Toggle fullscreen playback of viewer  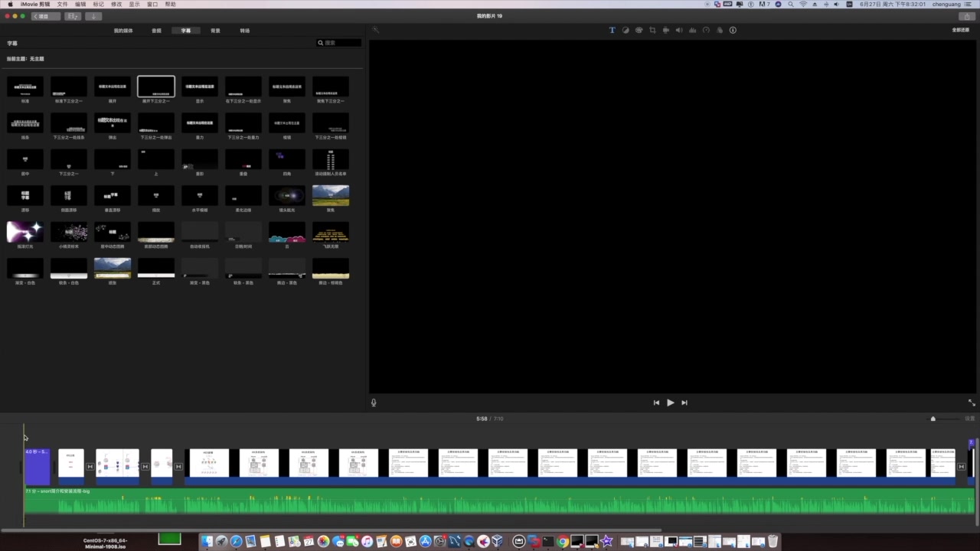(972, 403)
